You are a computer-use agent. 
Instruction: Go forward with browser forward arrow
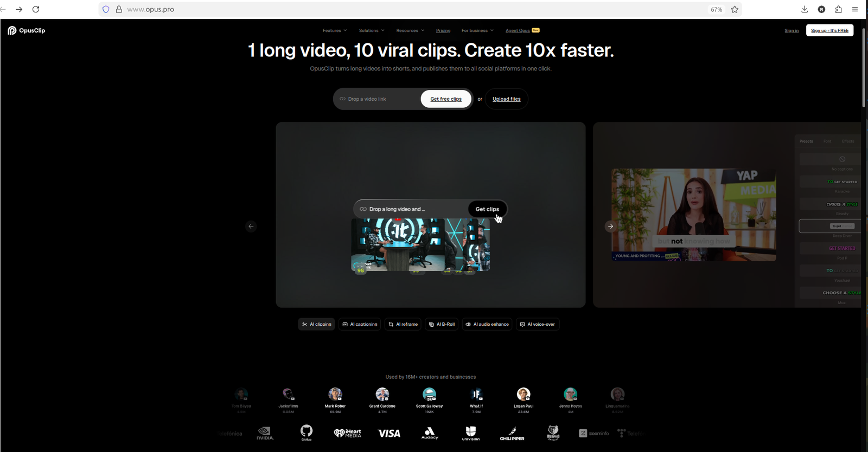coord(19,9)
